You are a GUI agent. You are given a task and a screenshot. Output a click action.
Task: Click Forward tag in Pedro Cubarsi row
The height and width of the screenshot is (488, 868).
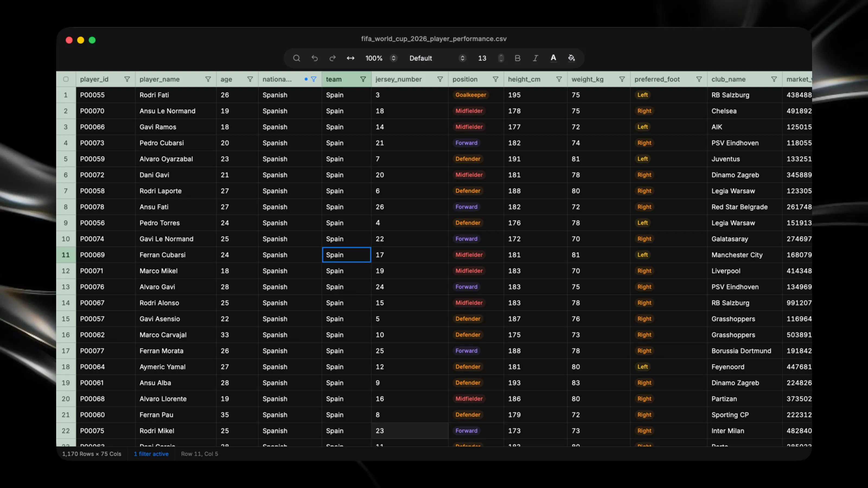pyautogui.click(x=466, y=143)
